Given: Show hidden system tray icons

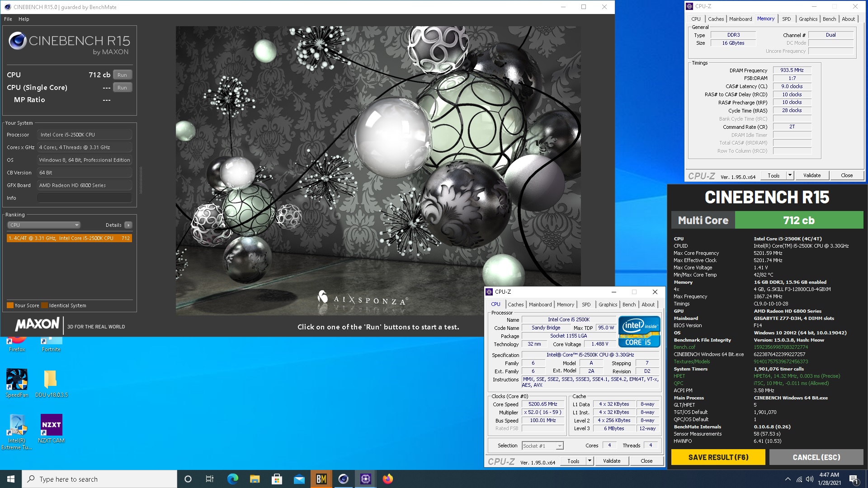Looking at the screenshot, I should click(788, 479).
